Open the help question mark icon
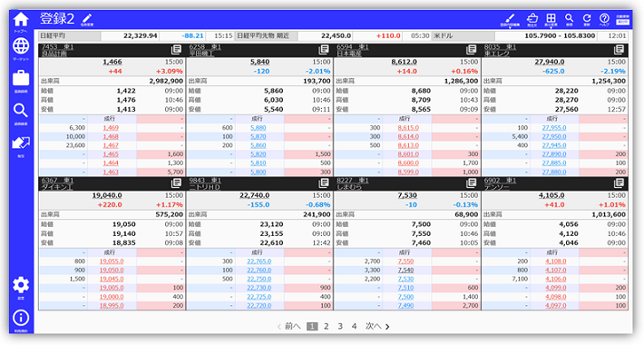The image size is (644, 345). click(x=604, y=19)
